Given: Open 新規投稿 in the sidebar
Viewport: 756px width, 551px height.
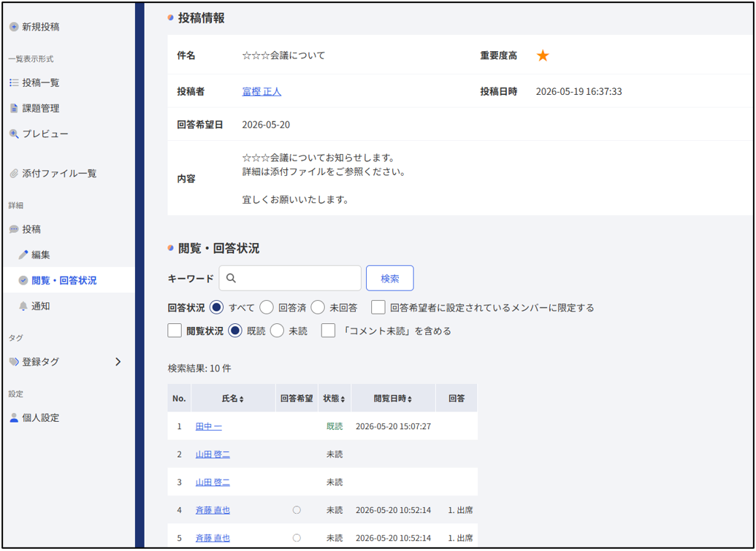Looking at the screenshot, I should point(40,27).
